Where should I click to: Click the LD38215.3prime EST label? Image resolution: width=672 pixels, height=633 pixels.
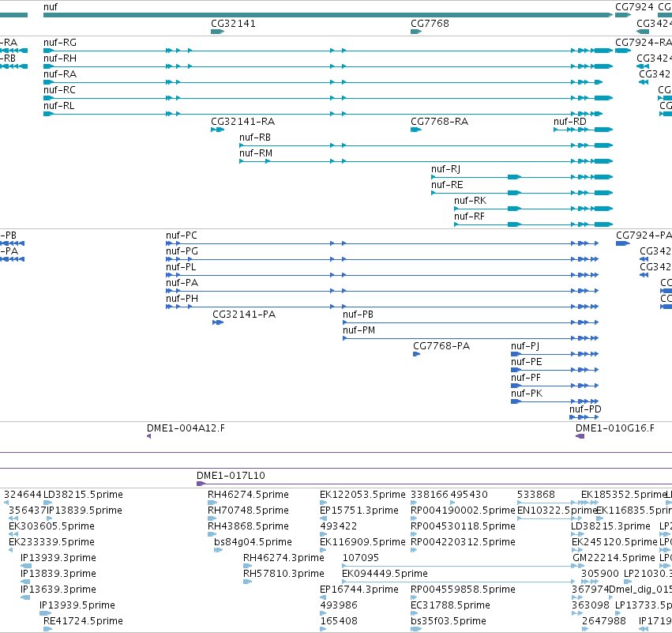click(x=610, y=526)
